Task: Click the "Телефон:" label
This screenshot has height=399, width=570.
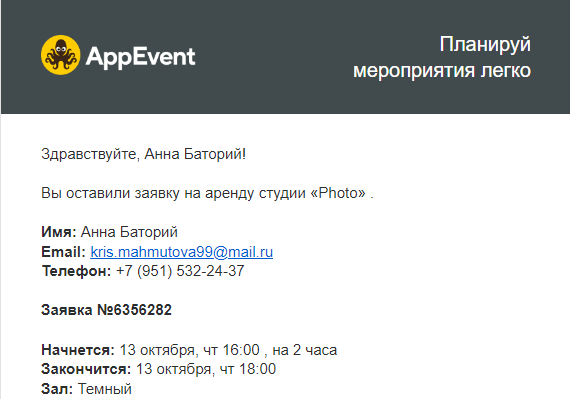Action: pos(76,271)
